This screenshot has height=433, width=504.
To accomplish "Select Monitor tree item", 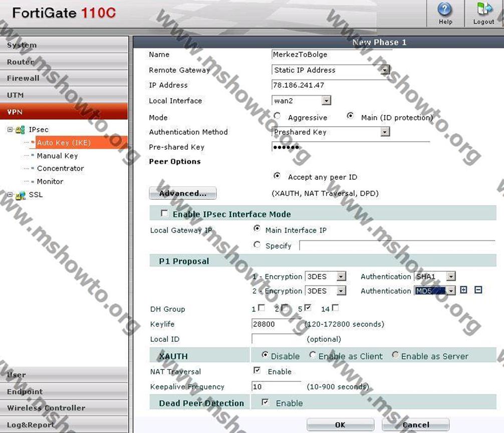I will (50, 182).
